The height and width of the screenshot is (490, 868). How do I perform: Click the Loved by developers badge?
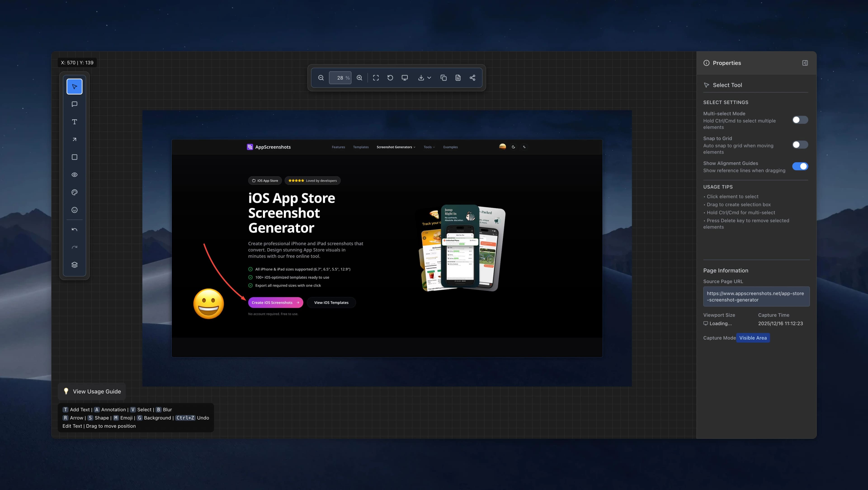[x=312, y=181]
